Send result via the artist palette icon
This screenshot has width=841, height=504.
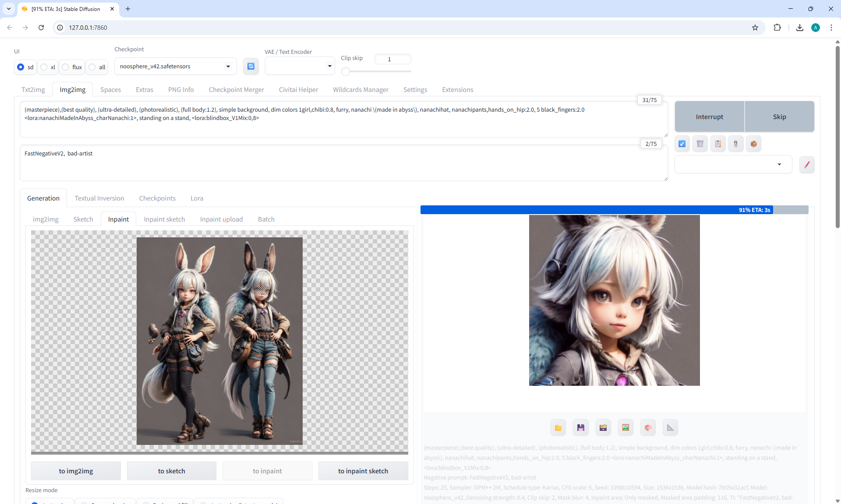coord(648,427)
